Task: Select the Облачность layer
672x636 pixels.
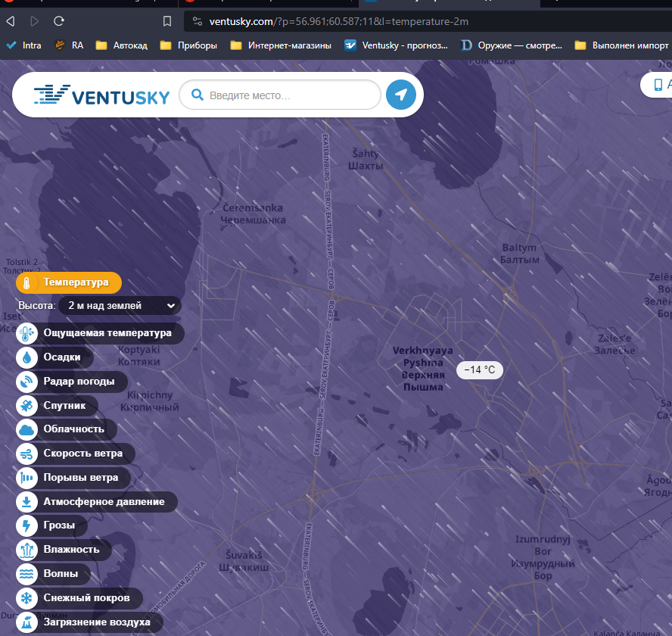Action: (x=67, y=429)
